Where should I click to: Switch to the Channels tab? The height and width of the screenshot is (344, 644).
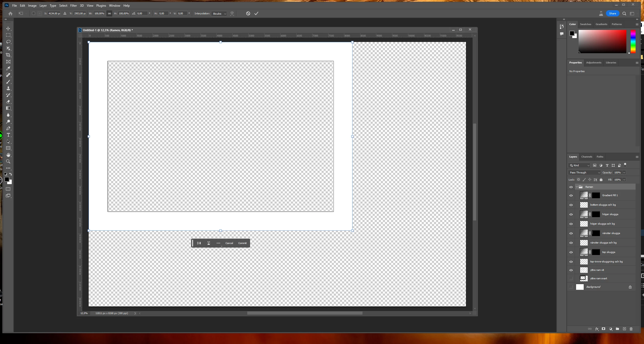tap(587, 157)
